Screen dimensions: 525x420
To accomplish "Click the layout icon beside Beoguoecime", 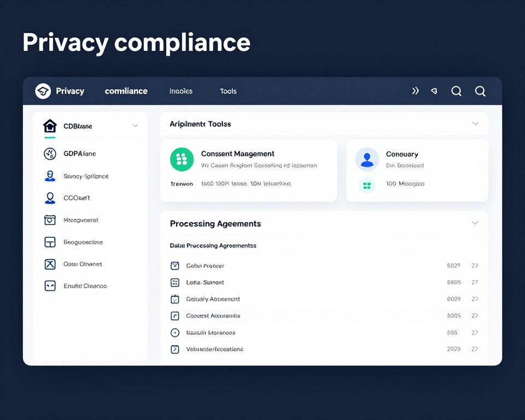I will (50, 242).
